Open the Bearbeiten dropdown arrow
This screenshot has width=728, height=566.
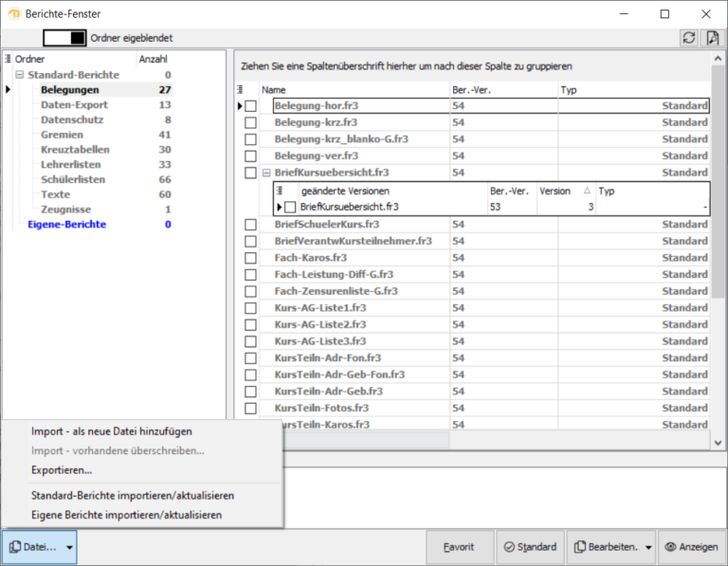point(648,547)
